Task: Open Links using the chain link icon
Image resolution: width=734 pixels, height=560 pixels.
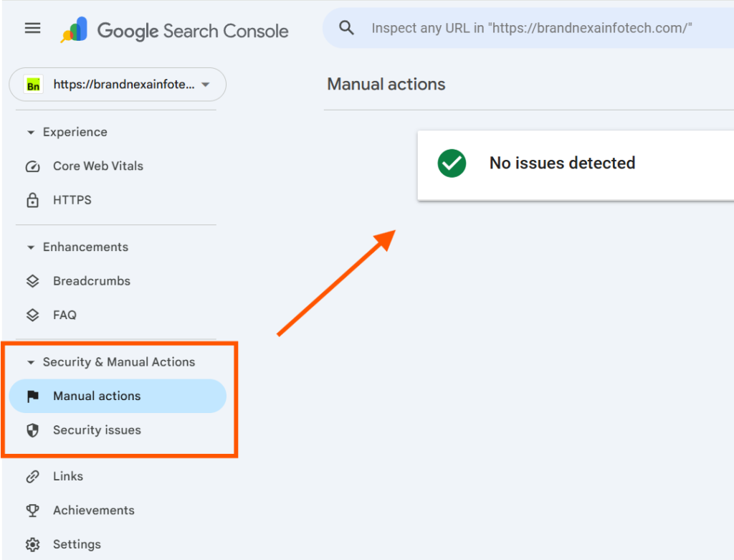Action: [x=33, y=476]
